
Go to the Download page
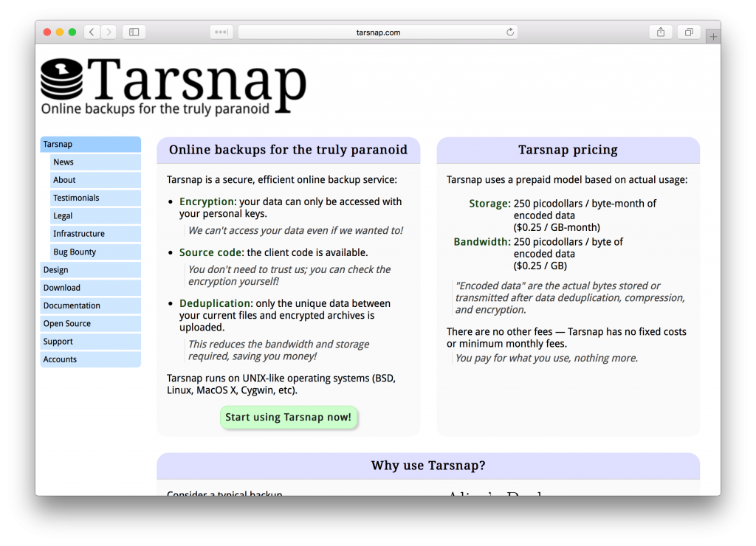91,288
